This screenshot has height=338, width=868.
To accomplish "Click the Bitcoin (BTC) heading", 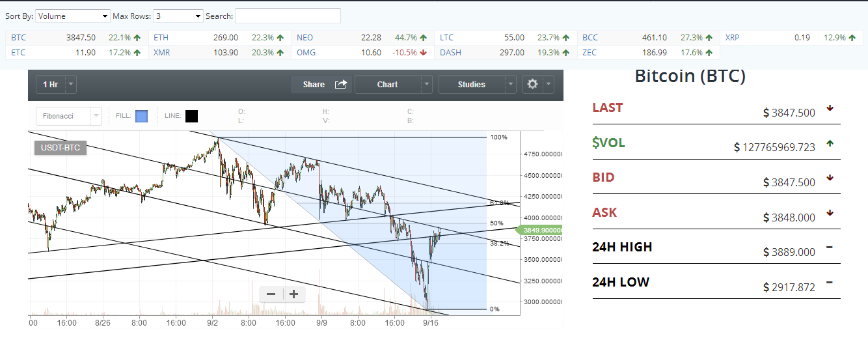I will pyautogui.click(x=690, y=76).
